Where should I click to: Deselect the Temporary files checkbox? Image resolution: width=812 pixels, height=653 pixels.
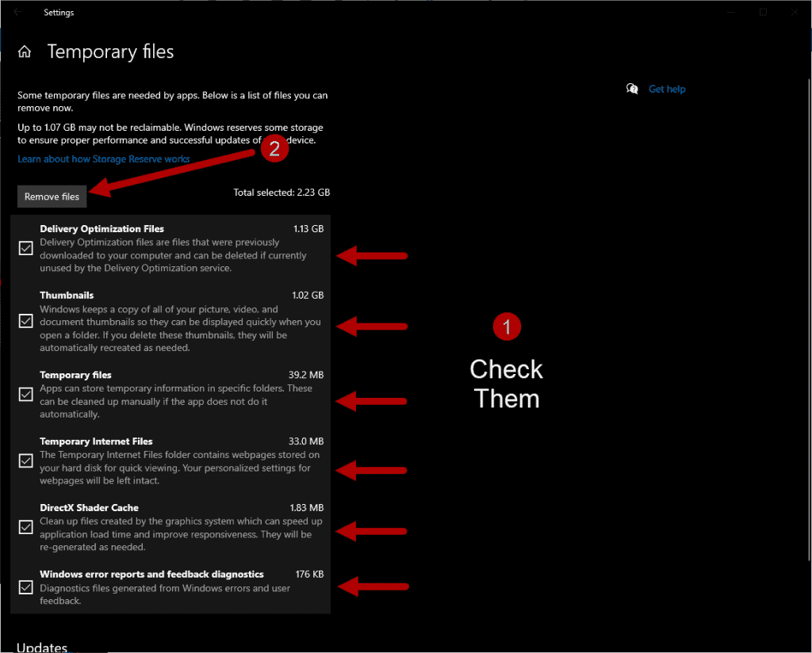(25, 394)
